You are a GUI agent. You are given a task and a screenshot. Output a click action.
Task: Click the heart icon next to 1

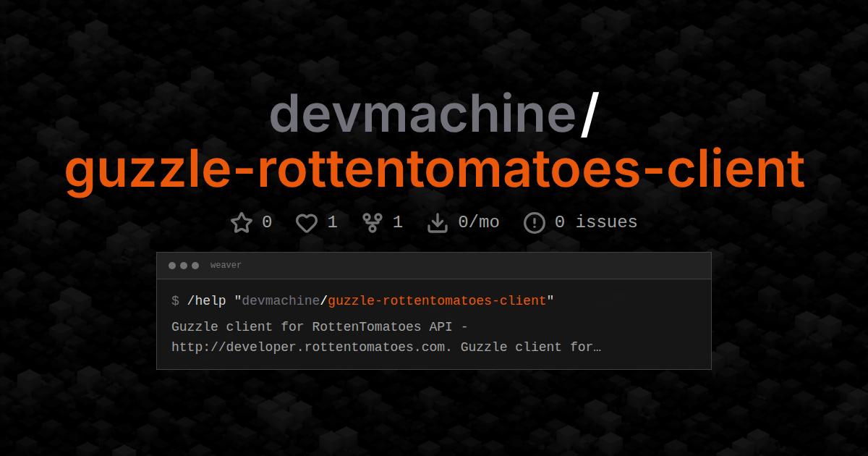point(307,222)
